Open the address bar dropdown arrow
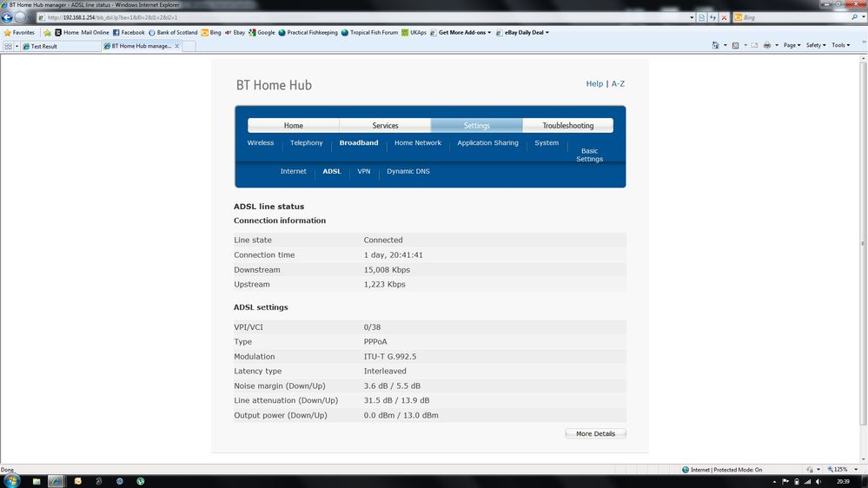The height and width of the screenshot is (488, 868). point(692,17)
